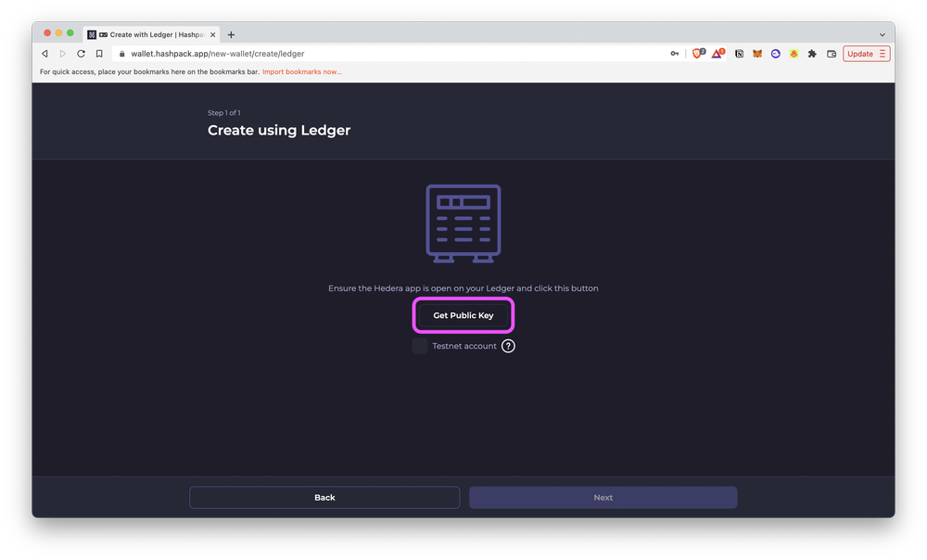Viewport: 927px width, 560px height.
Task: Click the purple circle wallet extension icon
Action: click(776, 54)
